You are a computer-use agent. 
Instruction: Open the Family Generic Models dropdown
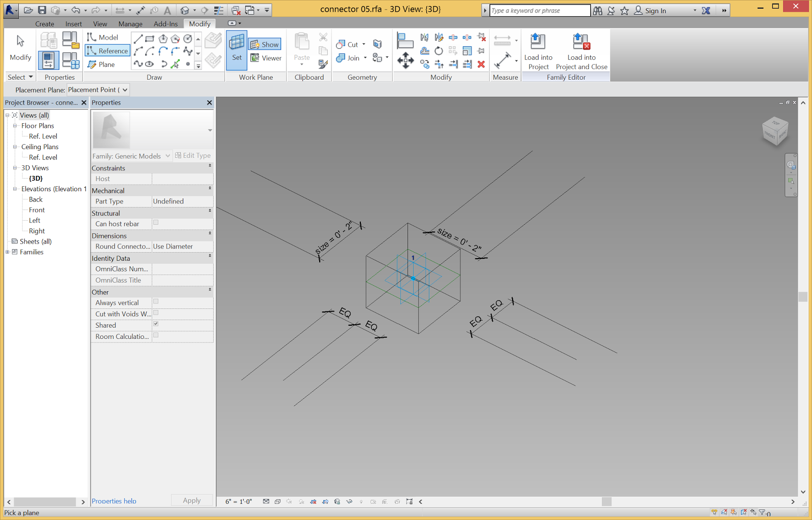tap(167, 156)
